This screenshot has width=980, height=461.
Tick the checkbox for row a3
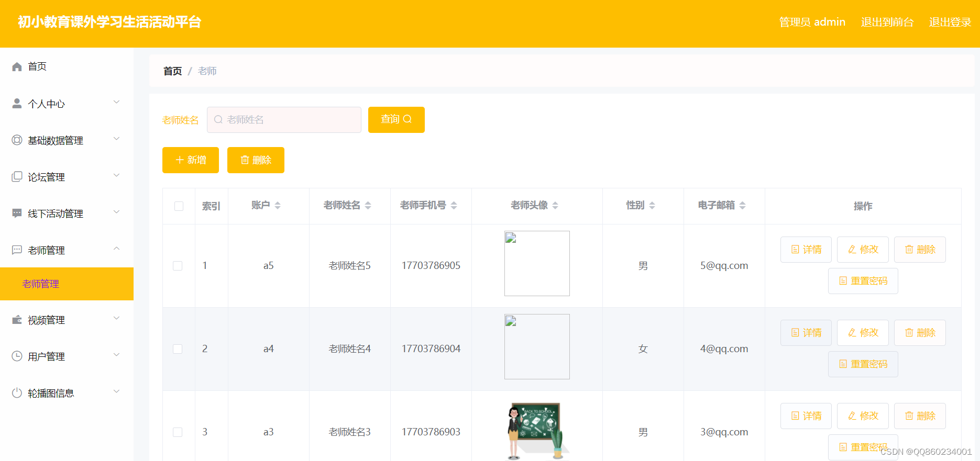[178, 432]
